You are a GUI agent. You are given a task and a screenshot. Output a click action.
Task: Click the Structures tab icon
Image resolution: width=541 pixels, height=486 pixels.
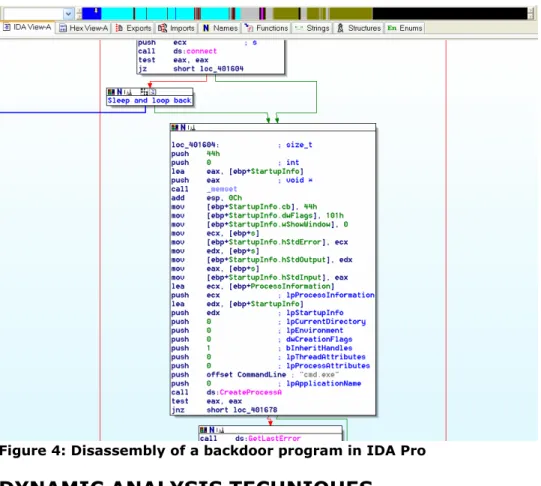click(x=340, y=28)
